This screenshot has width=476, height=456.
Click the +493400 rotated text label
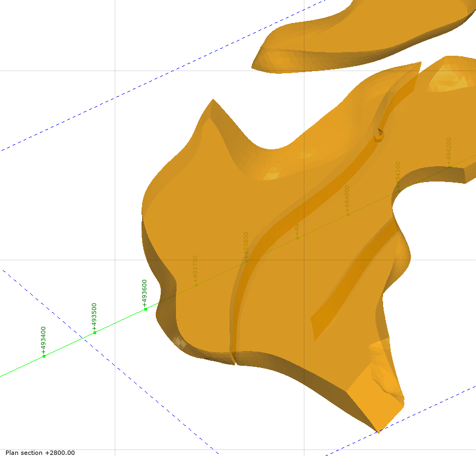point(44,340)
